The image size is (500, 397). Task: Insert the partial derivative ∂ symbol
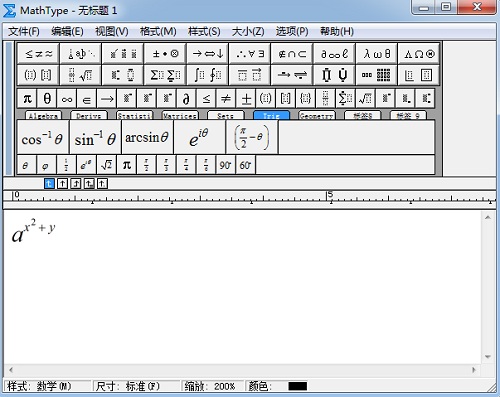pos(186,99)
